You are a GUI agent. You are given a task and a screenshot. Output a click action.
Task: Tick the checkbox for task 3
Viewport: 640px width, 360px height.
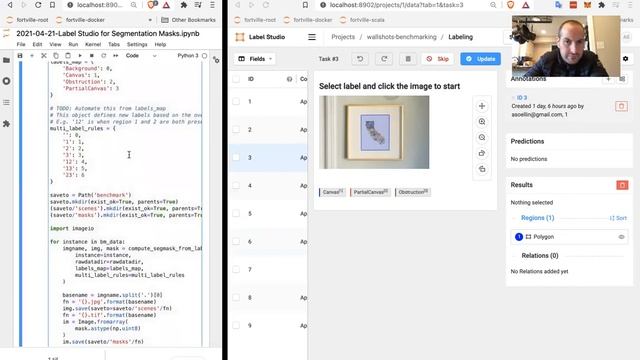pyautogui.click(x=236, y=157)
